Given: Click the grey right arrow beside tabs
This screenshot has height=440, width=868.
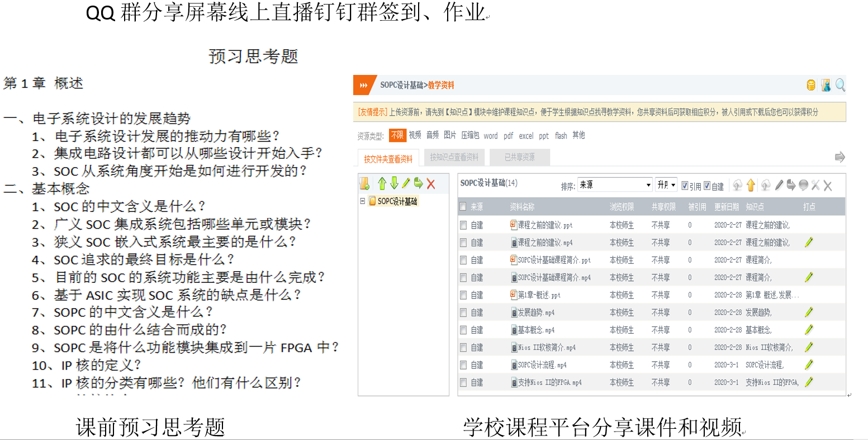Looking at the screenshot, I should click(x=839, y=157).
